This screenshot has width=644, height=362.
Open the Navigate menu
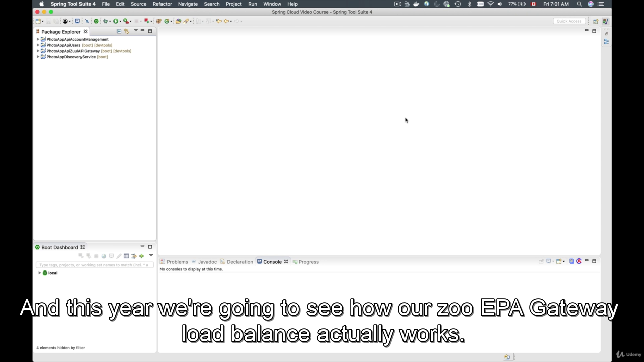(188, 4)
